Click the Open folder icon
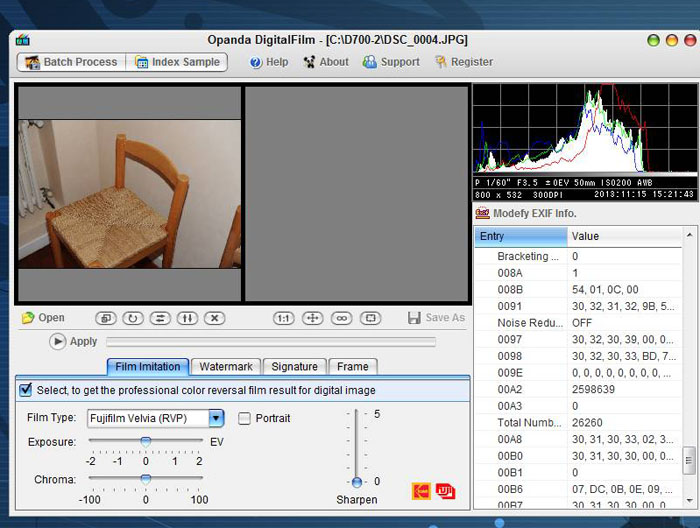Screen dimensions: 700x528 pos(28,318)
